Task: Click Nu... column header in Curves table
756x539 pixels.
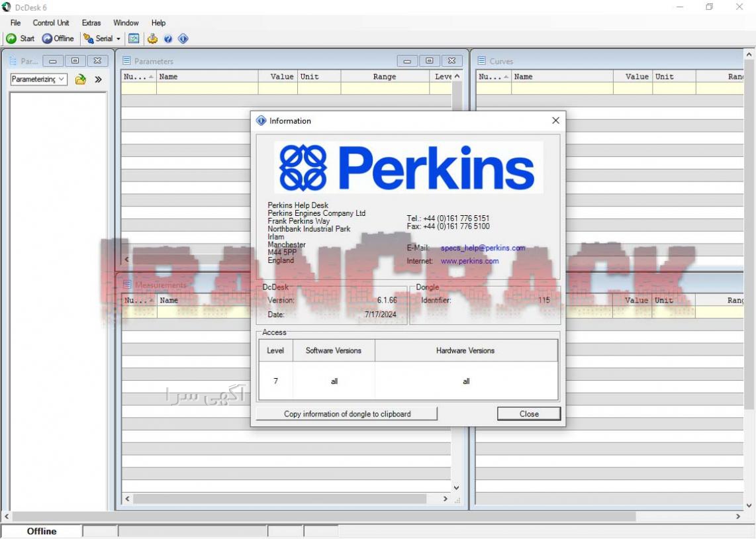Action: [494, 77]
